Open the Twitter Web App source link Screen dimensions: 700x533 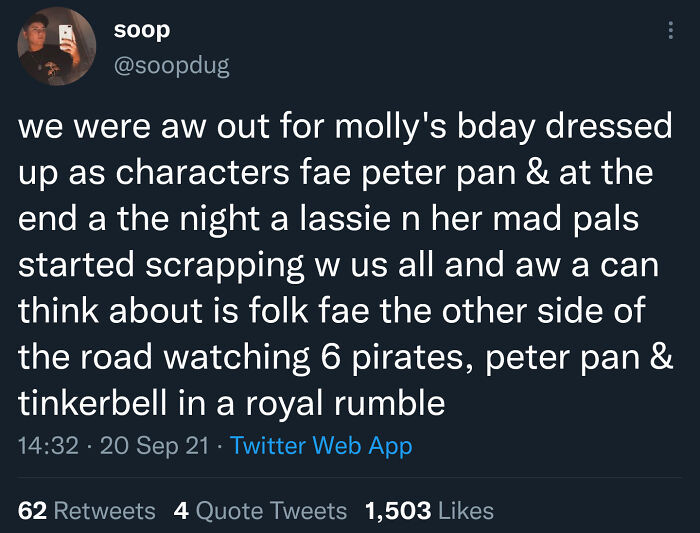click(321, 446)
